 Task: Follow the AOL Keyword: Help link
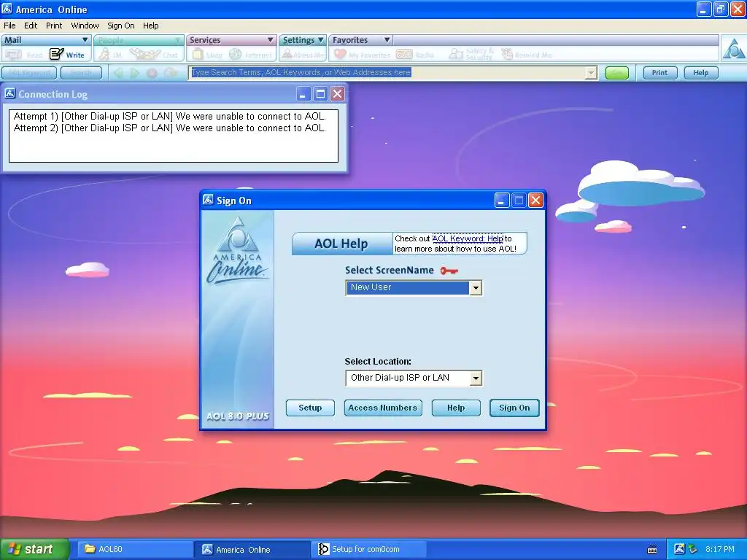(468, 238)
